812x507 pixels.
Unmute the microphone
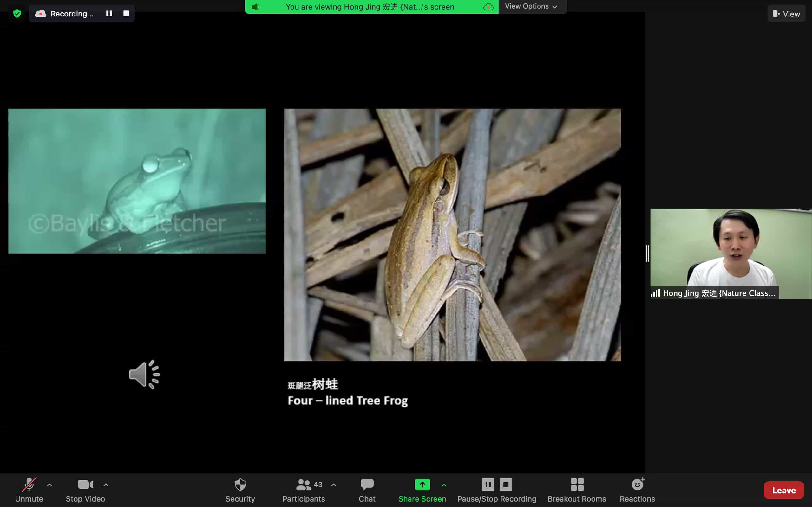click(x=29, y=490)
